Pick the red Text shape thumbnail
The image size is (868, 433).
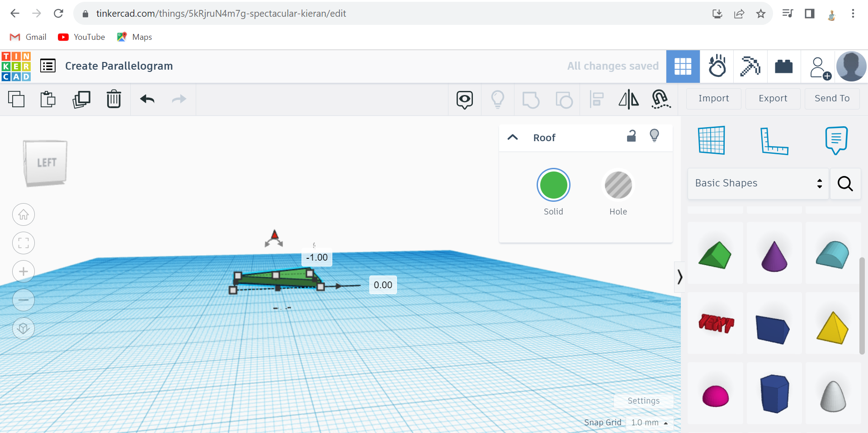click(715, 323)
